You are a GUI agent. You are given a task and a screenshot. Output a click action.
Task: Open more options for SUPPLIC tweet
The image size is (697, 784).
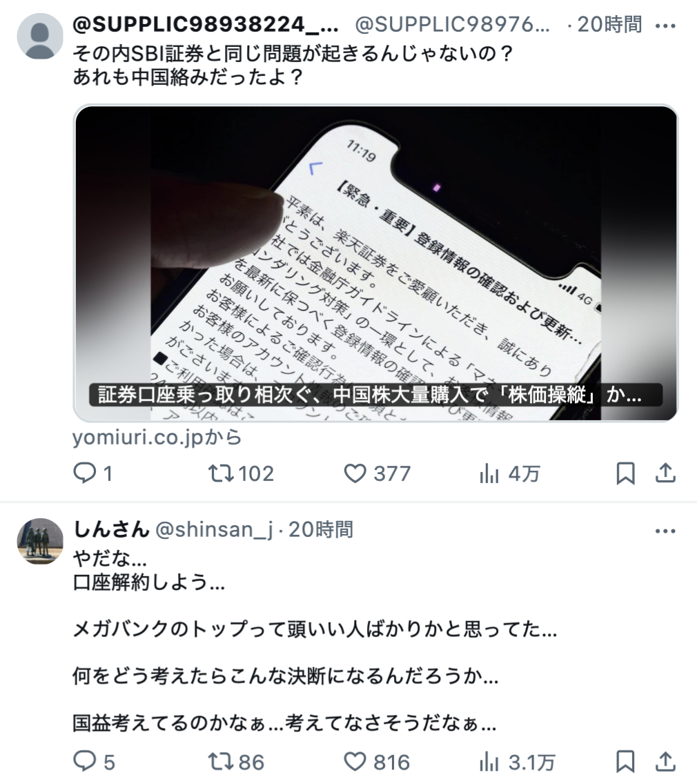click(665, 25)
